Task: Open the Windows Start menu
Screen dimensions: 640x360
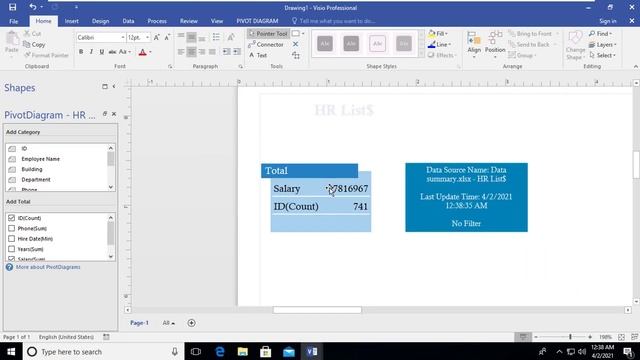Action: point(11,351)
